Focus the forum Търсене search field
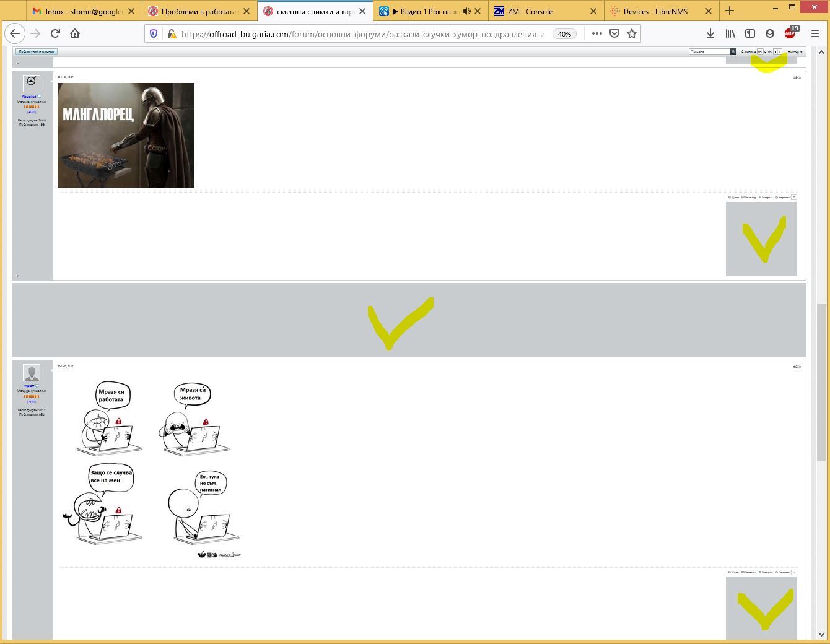Viewport: 830px width, 644px height. tap(709, 51)
